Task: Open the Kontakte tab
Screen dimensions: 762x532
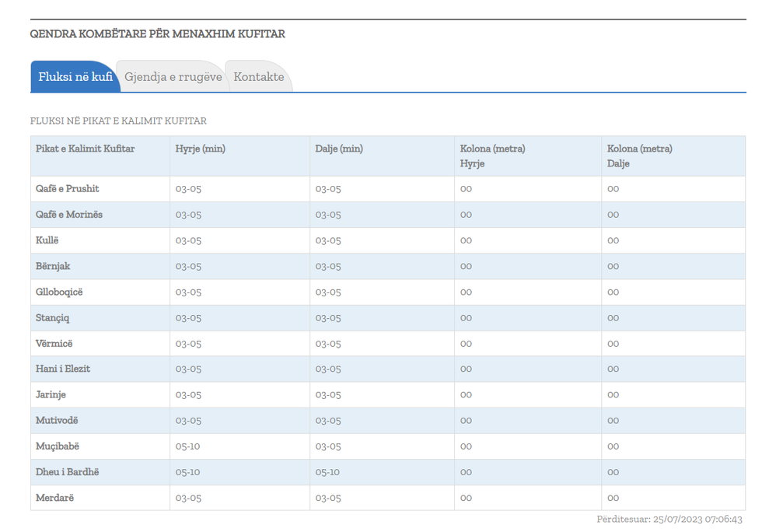Action: [x=258, y=77]
